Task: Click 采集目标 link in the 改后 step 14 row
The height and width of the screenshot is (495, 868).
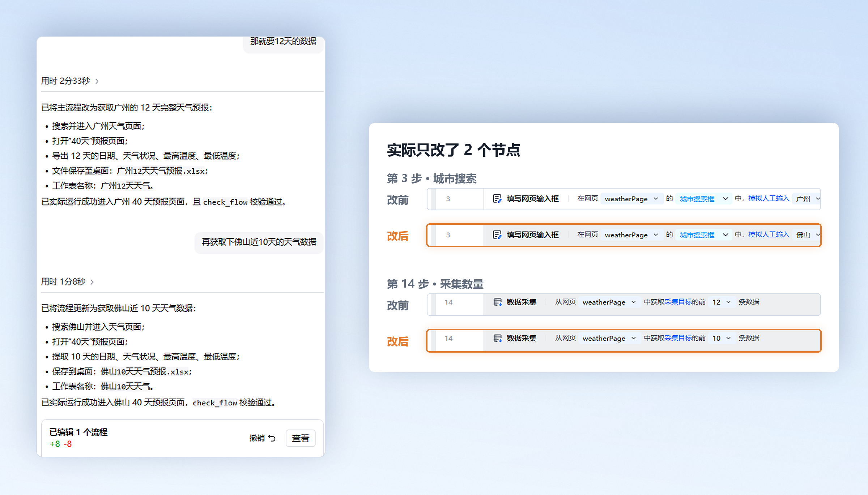Action: (x=678, y=338)
